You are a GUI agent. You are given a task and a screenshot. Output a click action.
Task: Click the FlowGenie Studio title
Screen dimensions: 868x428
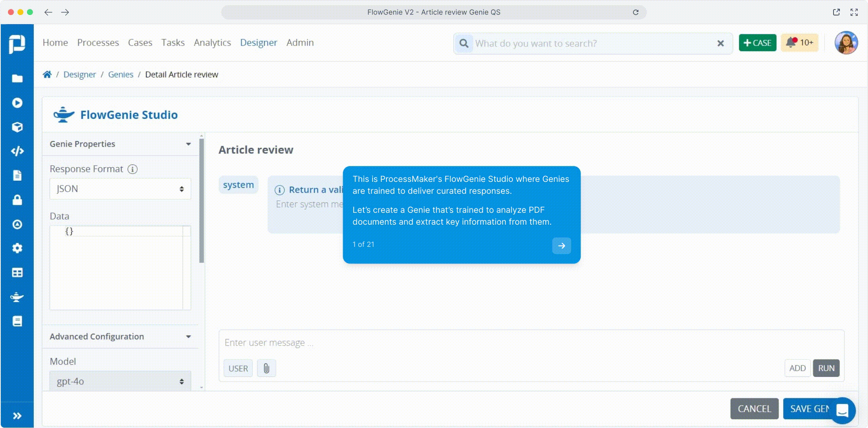(129, 115)
